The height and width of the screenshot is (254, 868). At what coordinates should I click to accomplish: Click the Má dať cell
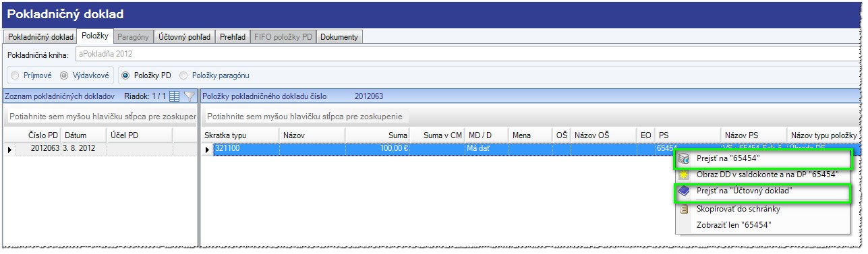(x=487, y=148)
